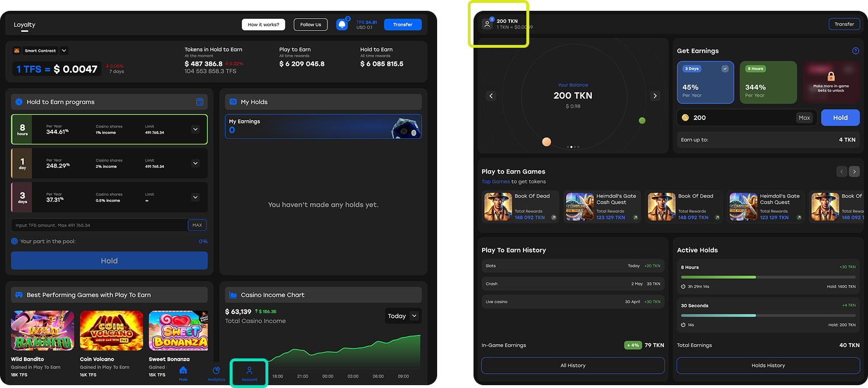Click the user profile icon beside 200 TKN
868x388 pixels.
[x=487, y=24]
